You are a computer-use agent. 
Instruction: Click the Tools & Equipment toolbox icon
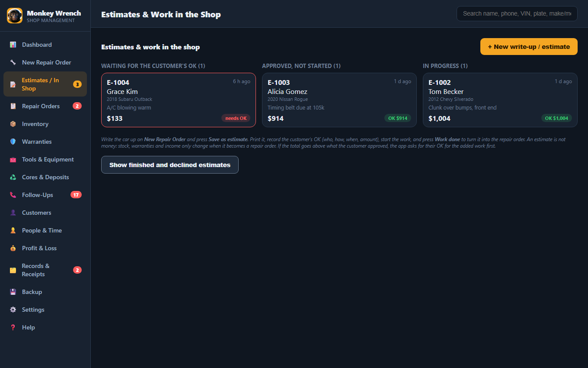tap(13, 159)
